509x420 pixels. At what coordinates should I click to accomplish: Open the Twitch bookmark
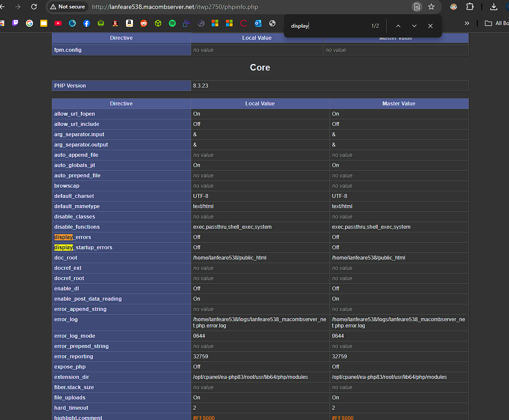pyautogui.click(x=16, y=23)
